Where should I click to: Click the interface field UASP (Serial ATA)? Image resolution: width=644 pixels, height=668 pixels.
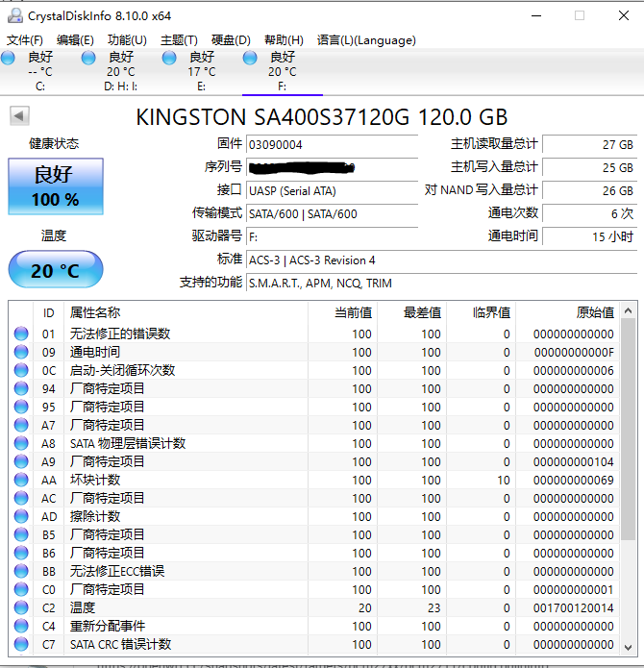[x=333, y=190]
